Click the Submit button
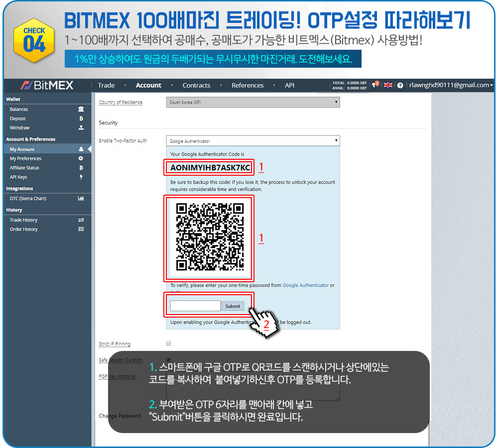The height and width of the screenshot is (448, 498). point(233,306)
